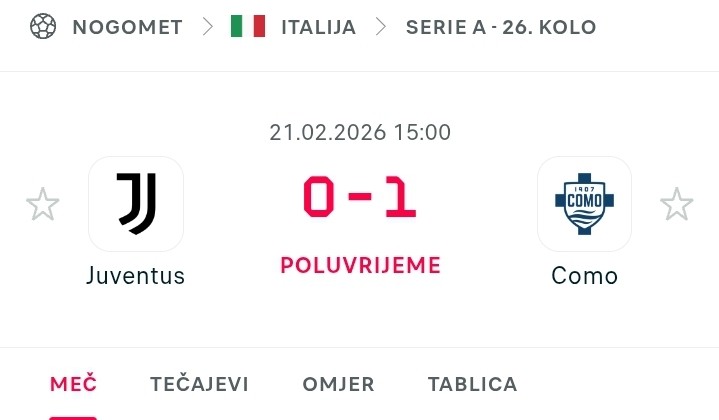This screenshot has height=420, width=719.
Task: Click the Juventus club logo
Action: point(136,204)
